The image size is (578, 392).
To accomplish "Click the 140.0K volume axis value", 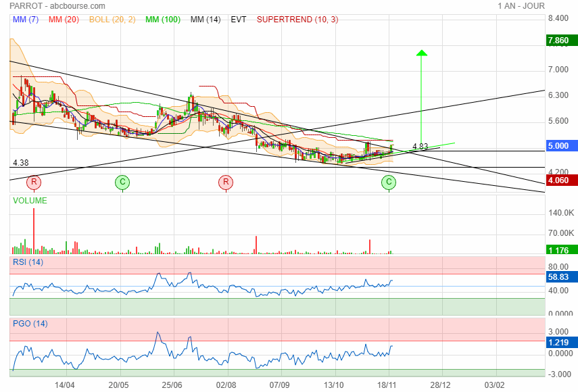I will coord(561,213).
